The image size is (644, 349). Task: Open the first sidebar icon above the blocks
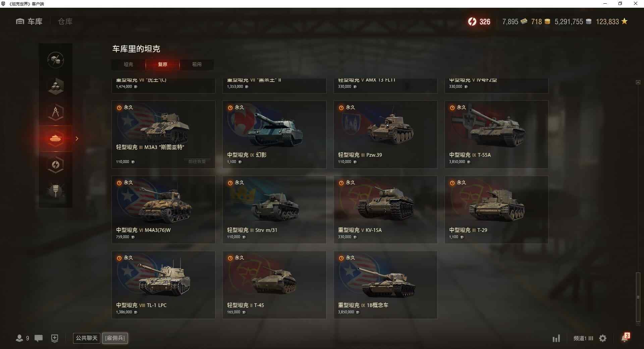[x=56, y=60]
